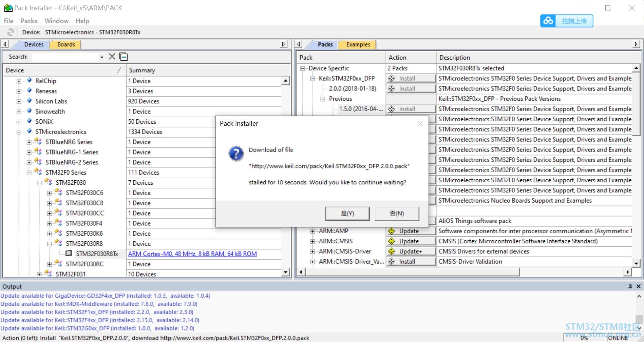
Task: Select the Devices tab
Action: (x=34, y=44)
